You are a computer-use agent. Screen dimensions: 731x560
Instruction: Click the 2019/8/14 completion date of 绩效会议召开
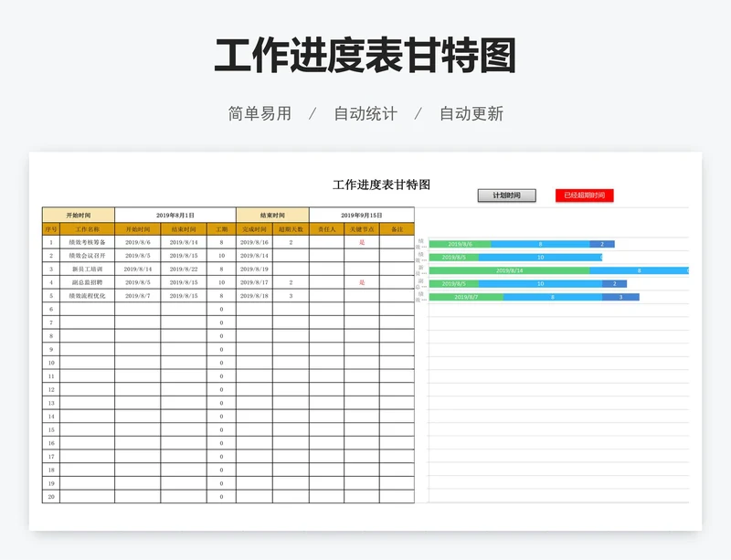pyautogui.click(x=254, y=256)
